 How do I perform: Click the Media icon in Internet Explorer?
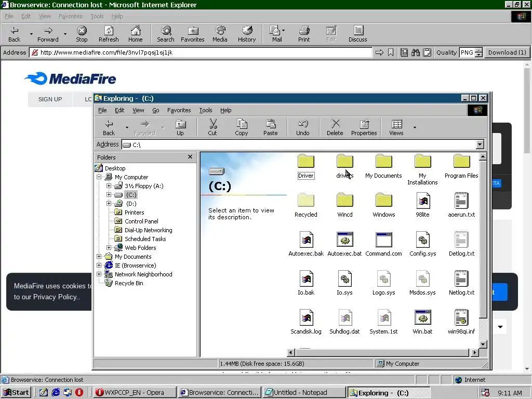(x=220, y=34)
